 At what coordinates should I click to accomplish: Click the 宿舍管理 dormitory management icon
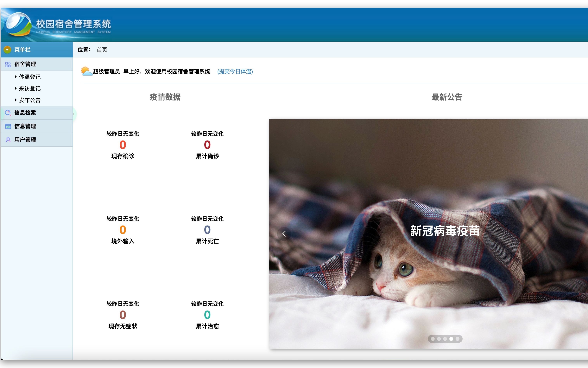pyautogui.click(x=8, y=64)
